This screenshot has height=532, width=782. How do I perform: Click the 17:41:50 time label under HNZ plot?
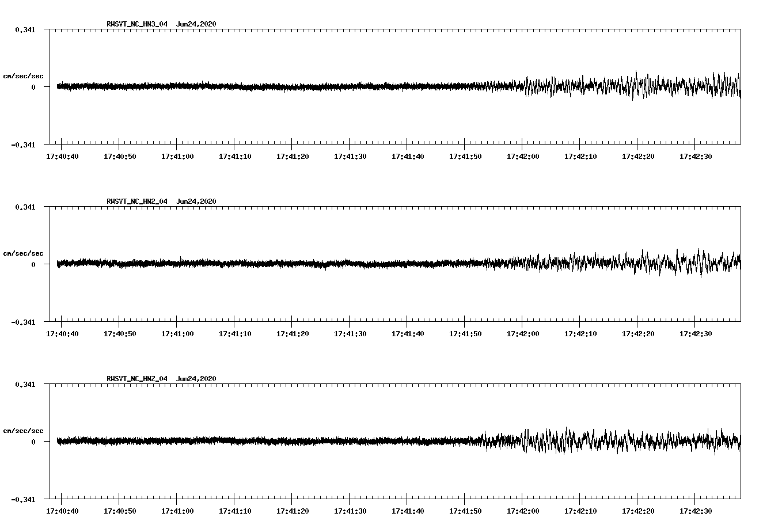(x=465, y=511)
